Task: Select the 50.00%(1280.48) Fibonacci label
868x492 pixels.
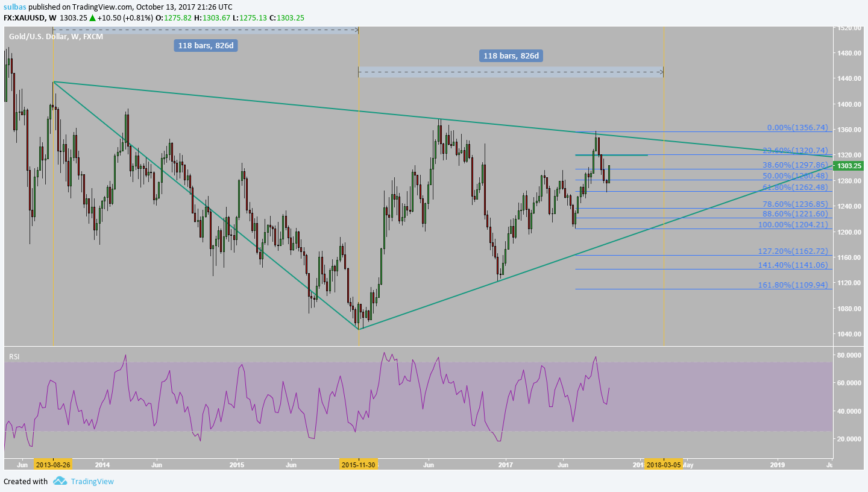Action: pos(795,175)
